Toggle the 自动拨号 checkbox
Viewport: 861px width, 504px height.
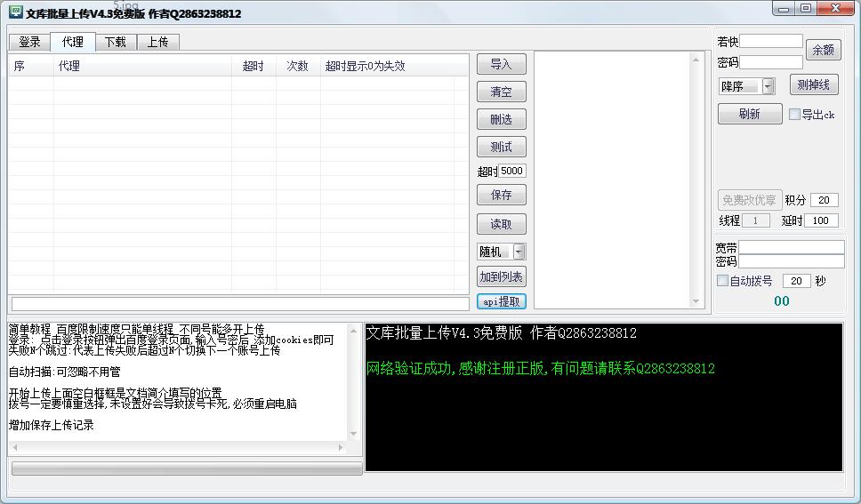722,281
